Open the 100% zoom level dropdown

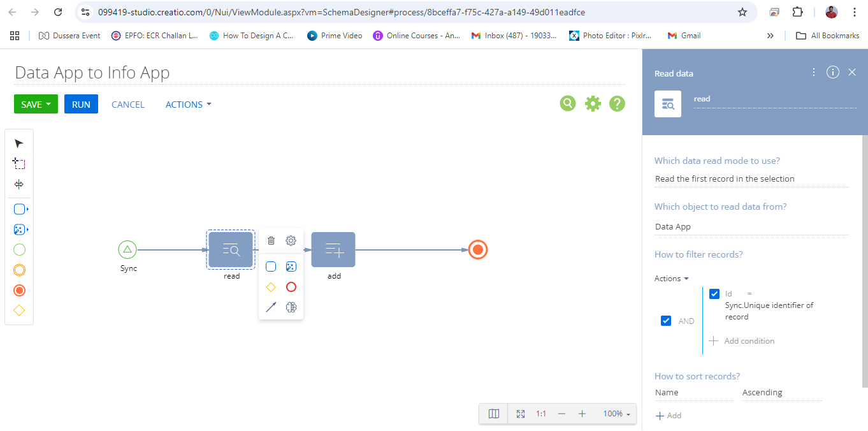click(617, 414)
